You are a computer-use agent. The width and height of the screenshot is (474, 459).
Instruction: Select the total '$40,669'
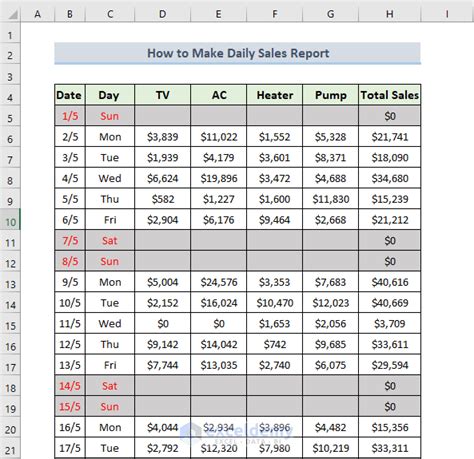tap(390, 303)
